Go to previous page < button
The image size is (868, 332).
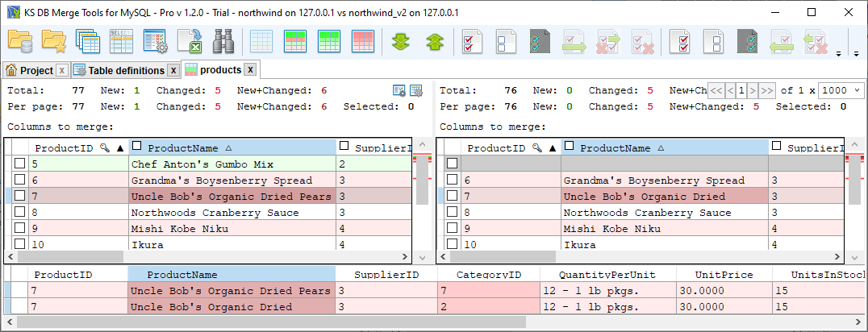point(729,90)
